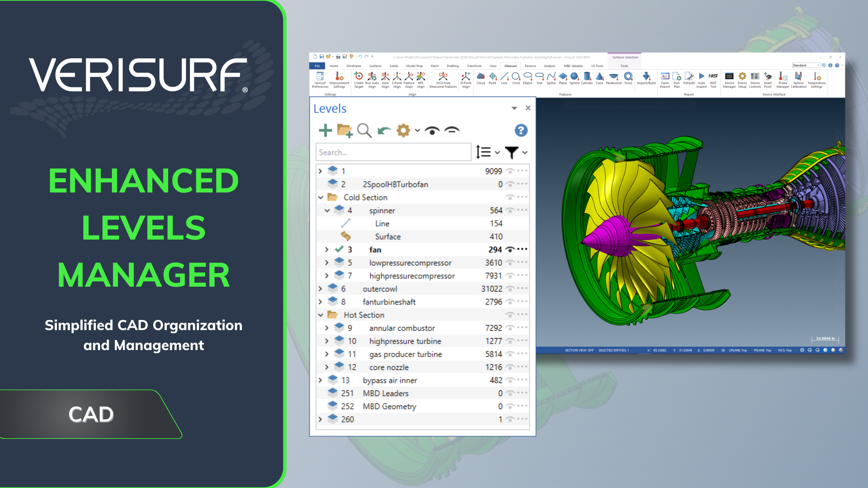Click the Feature Align tool
Screen dimensions: 868x488
pos(409,80)
